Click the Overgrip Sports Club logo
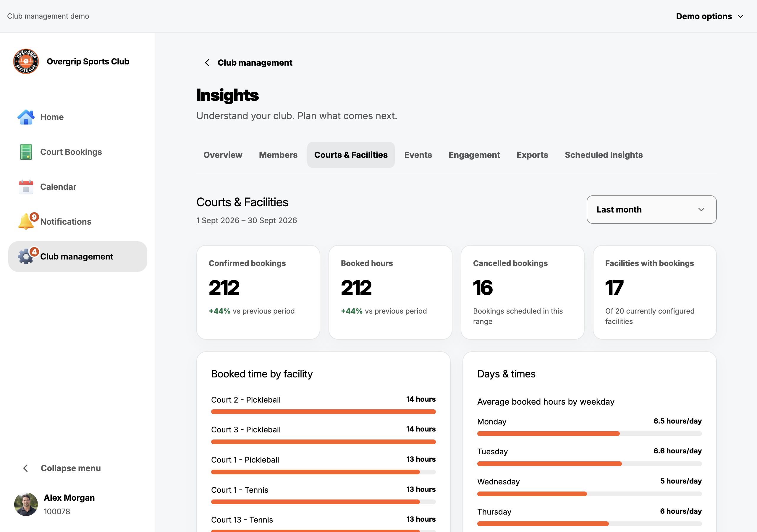 pos(26,62)
